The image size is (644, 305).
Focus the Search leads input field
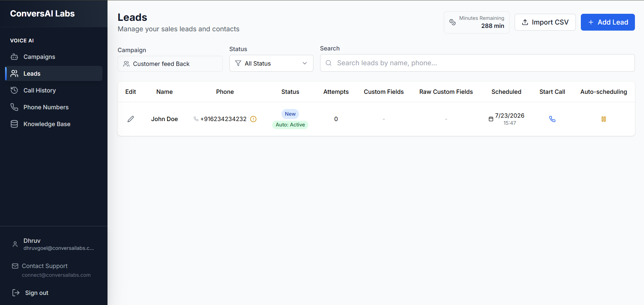pos(477,63)
